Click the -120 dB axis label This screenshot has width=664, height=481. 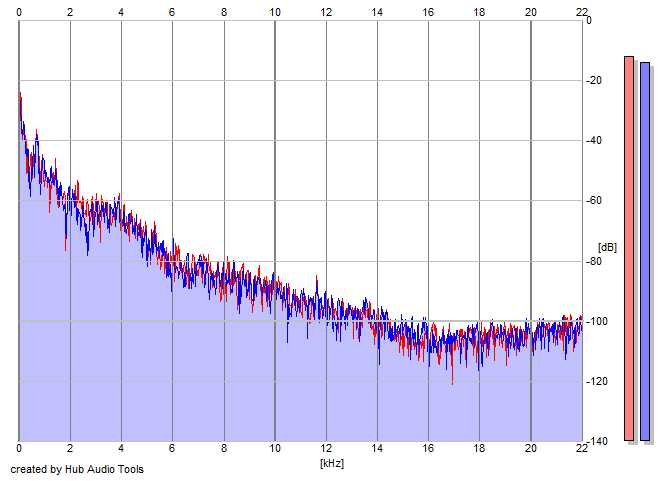click(597, 381)
